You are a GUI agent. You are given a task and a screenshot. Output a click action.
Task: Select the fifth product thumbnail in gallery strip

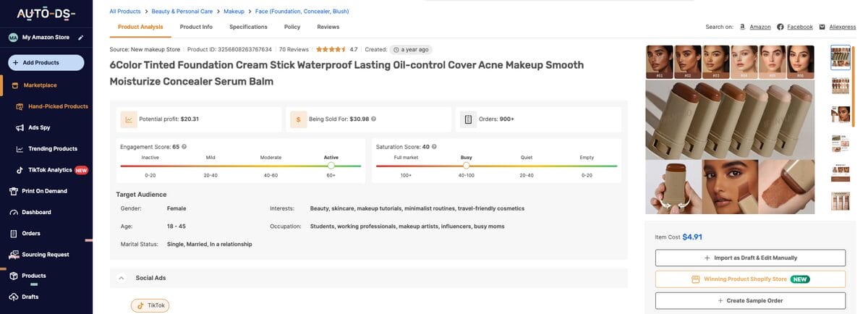(841, 171)
